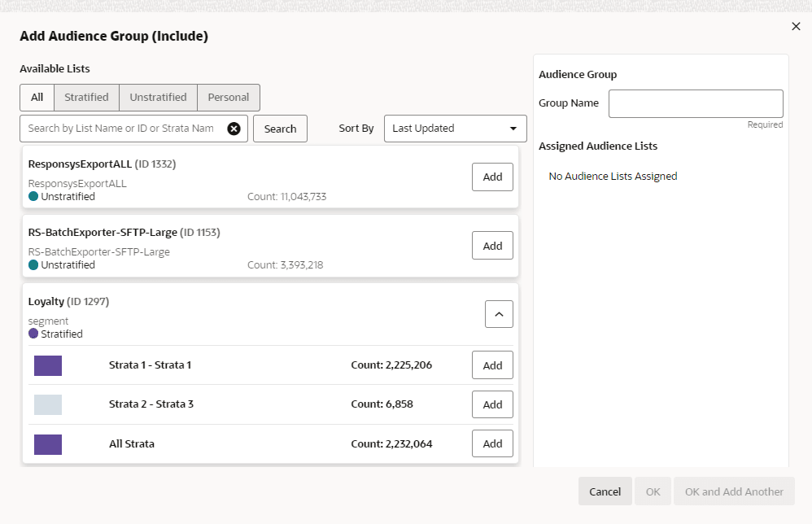
Task: Click the purple Stratified dot of Loyalty
Action: (x=33, y=334)
